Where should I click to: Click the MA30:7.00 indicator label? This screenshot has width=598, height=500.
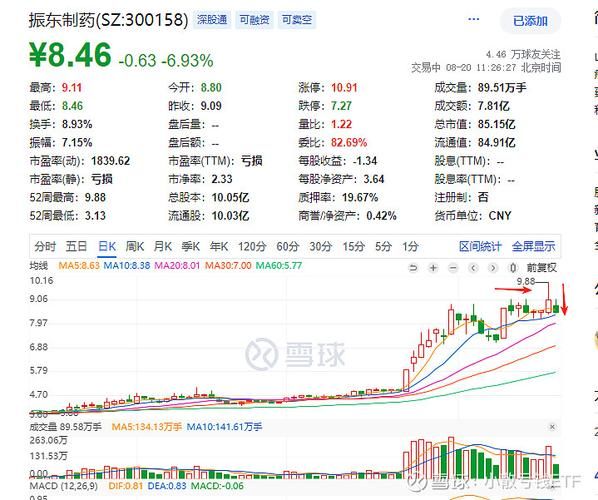[x=228, y=265]
